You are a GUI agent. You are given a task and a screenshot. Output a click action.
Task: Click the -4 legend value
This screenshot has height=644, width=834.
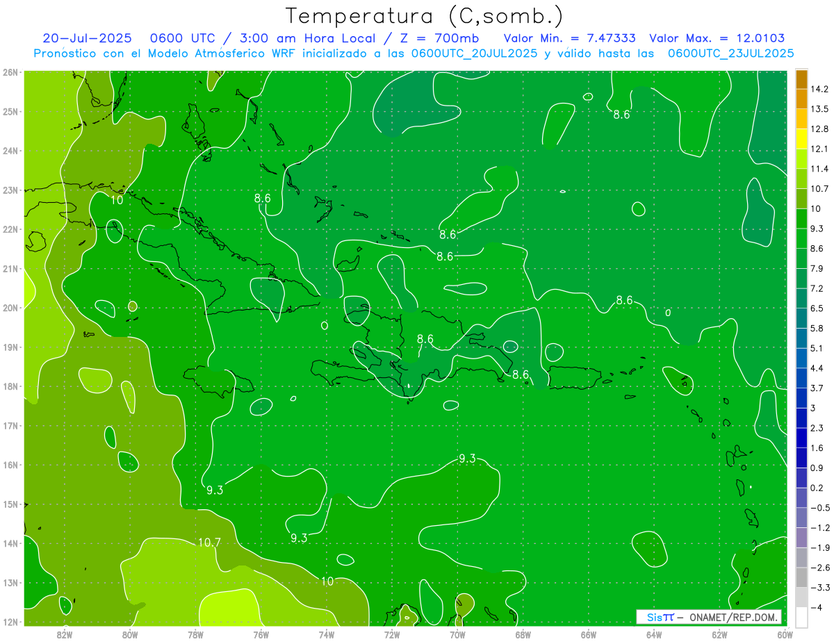[x=817, y=607]
